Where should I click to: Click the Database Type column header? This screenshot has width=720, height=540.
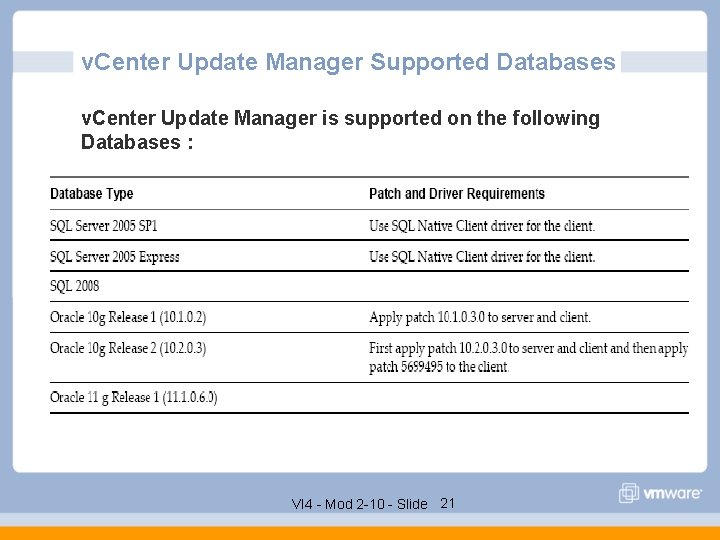[x=92, y=194]
